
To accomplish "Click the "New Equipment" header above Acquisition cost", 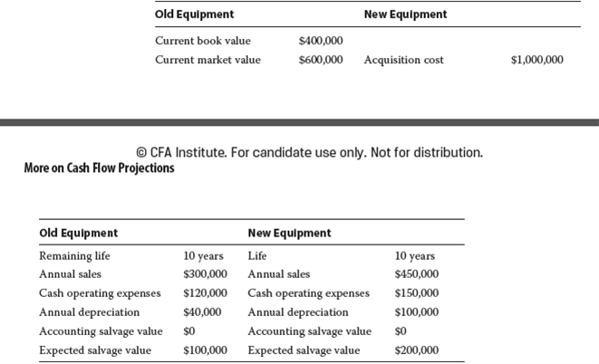I will point(405,14).
